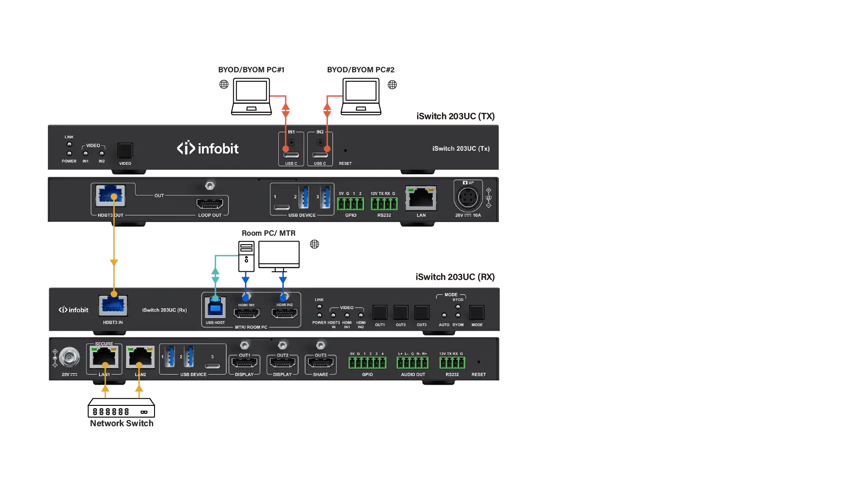Click the globe icon beside PC#2 laptop
This screenshot has width=868, height=488.
click(x=392, y=84)
